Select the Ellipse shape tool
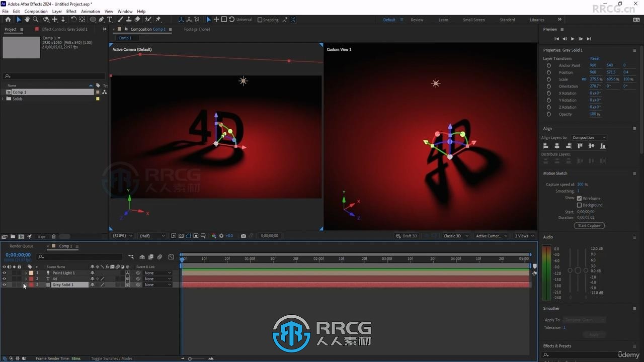Screen dimensions: 644x362 tap(93, 20)
